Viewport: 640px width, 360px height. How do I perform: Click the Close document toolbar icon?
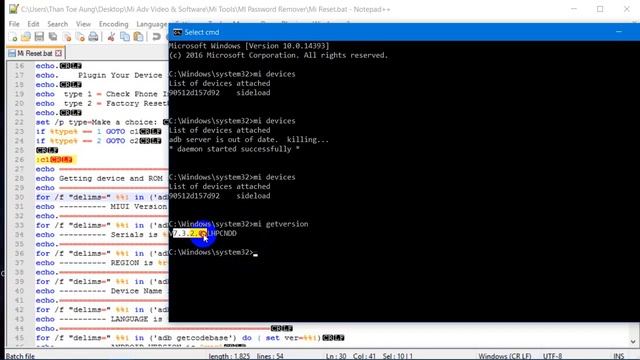tap(67, 37)
